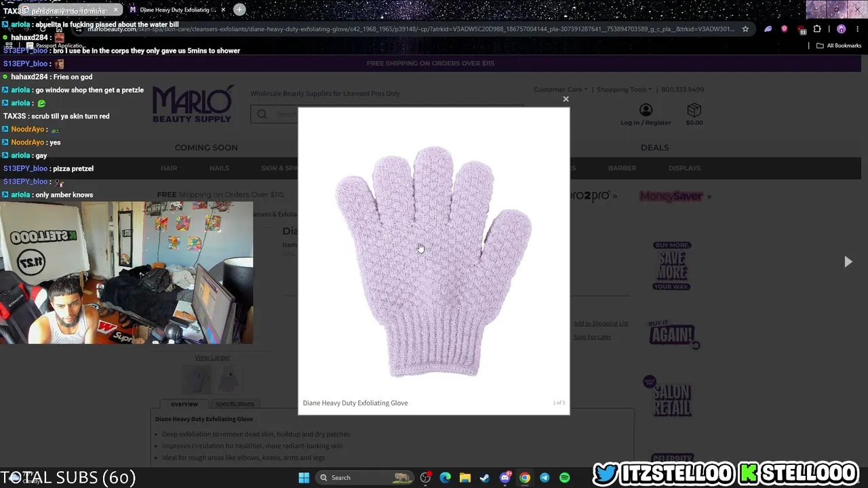The height and width of the screenshot is (488, 868).
Task: Click the Add to Shopping List link
Action: 601,323
